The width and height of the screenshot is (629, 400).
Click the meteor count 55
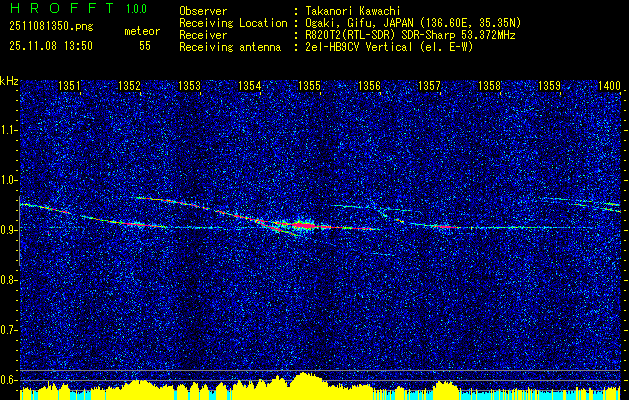pos(145,46)
